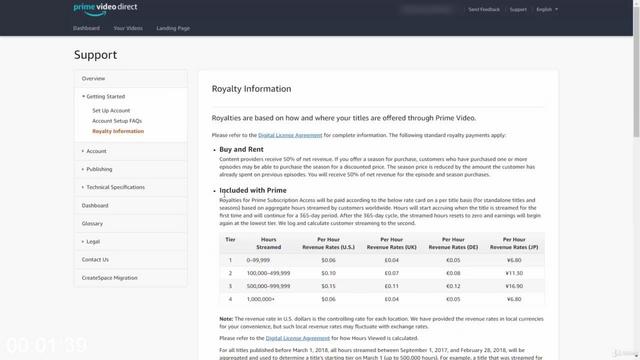This screenshot has height=360, width=640.
Task: Click the Hours Streamed column header
Action: (x=269, y=243)
